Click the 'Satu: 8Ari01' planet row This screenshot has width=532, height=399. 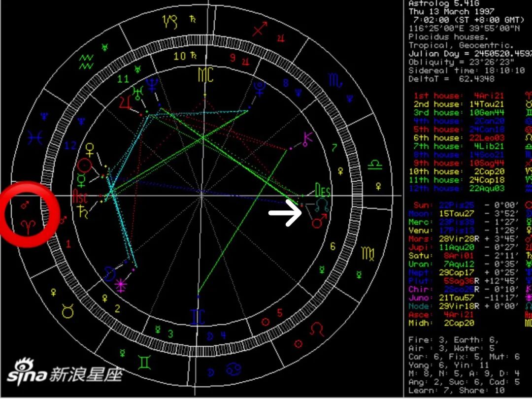pos(464,256)
